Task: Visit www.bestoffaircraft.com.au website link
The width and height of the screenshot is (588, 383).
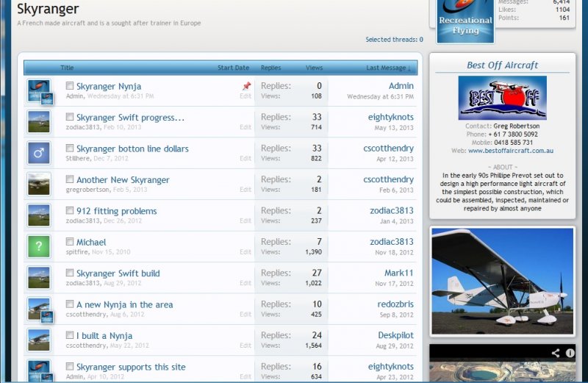Action: coord(511,151)
